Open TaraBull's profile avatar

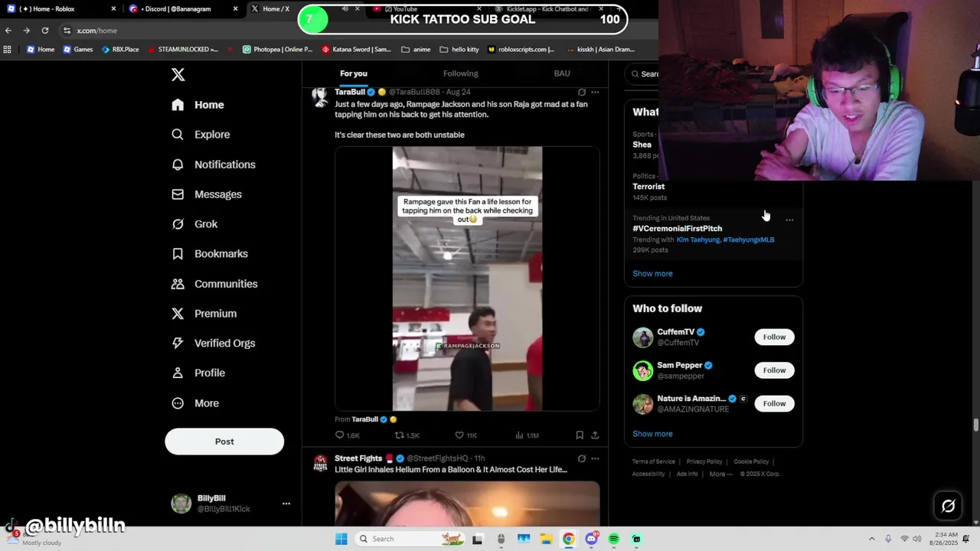(320, 97)
